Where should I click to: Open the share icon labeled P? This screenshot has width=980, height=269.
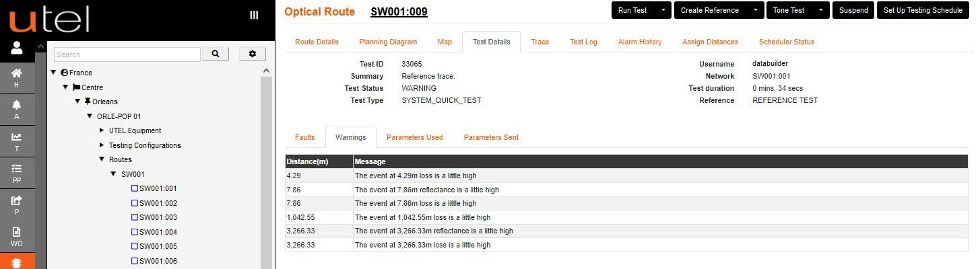point(17,204)
